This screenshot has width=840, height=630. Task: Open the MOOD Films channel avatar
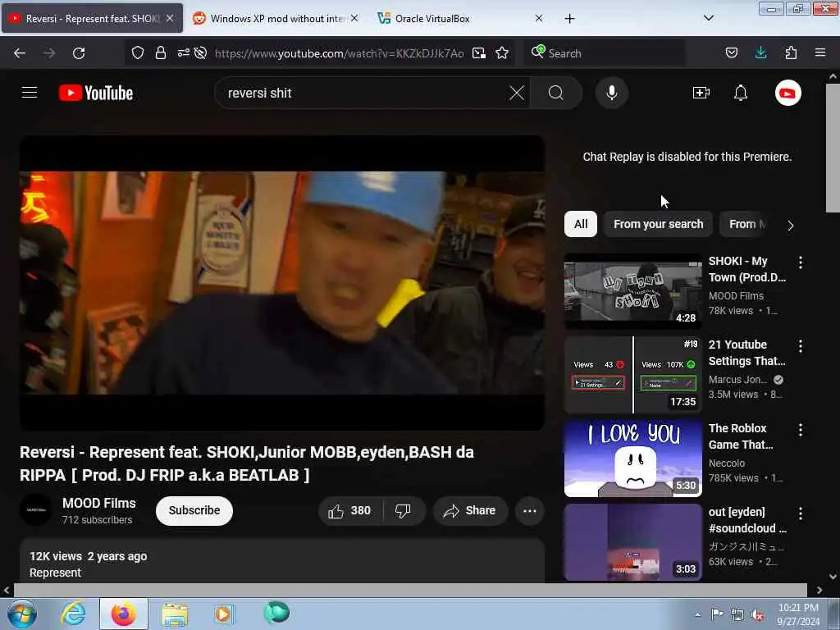[36, 510]
